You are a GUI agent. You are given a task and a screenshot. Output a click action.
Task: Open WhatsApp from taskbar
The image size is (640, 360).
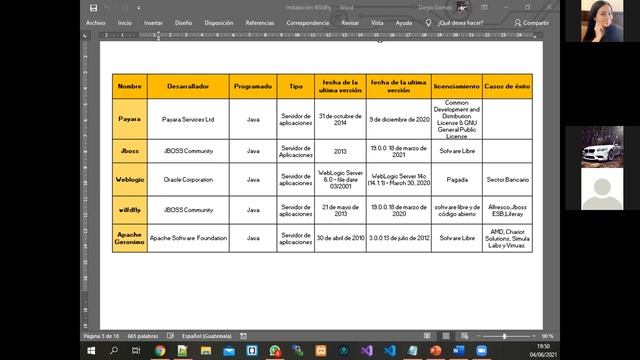click(x=275, y=351)
